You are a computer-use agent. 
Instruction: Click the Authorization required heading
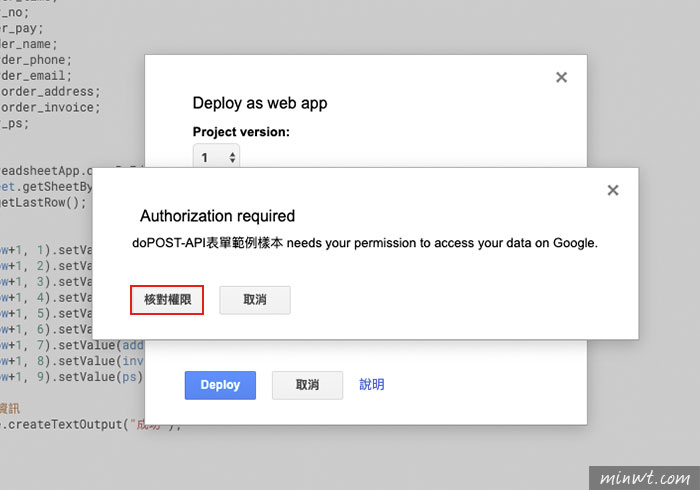pos(217,216)
